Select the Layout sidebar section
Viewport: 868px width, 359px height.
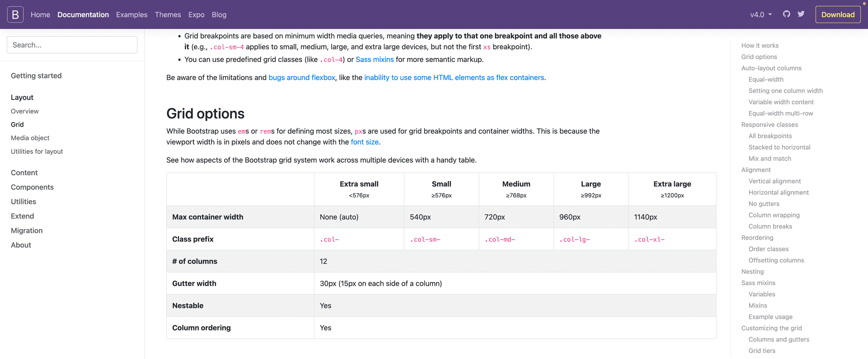(22, 97)
